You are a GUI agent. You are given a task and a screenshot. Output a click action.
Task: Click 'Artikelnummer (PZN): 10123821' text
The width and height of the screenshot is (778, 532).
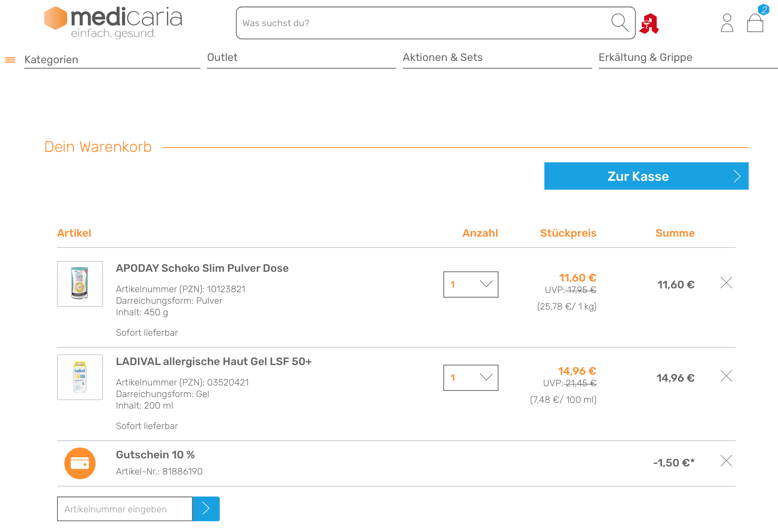pyautogui.click(x=180, y=289)
